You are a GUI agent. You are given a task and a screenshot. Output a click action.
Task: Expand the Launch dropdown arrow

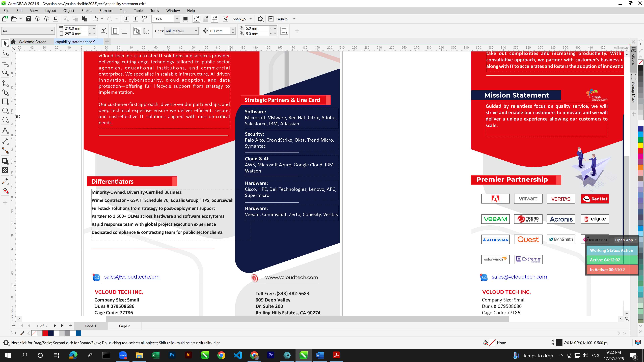[x=294, y=19]
